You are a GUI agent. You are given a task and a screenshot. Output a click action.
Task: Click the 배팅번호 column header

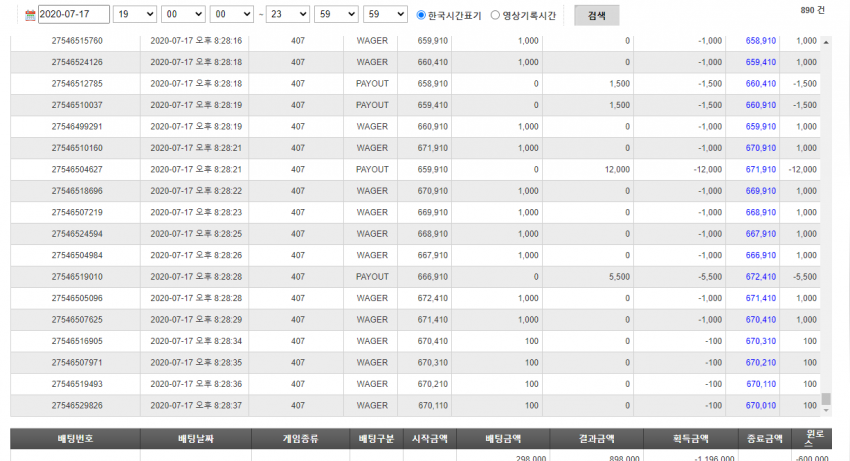pos(75,439)
